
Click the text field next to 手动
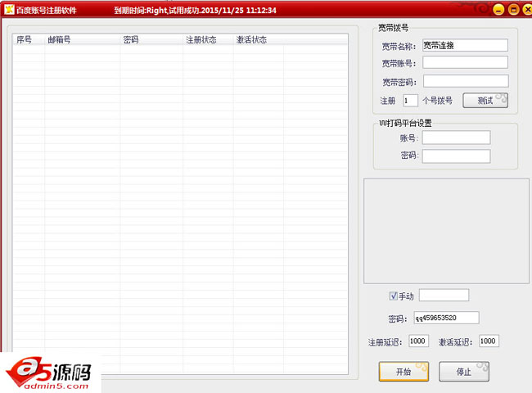444,296
